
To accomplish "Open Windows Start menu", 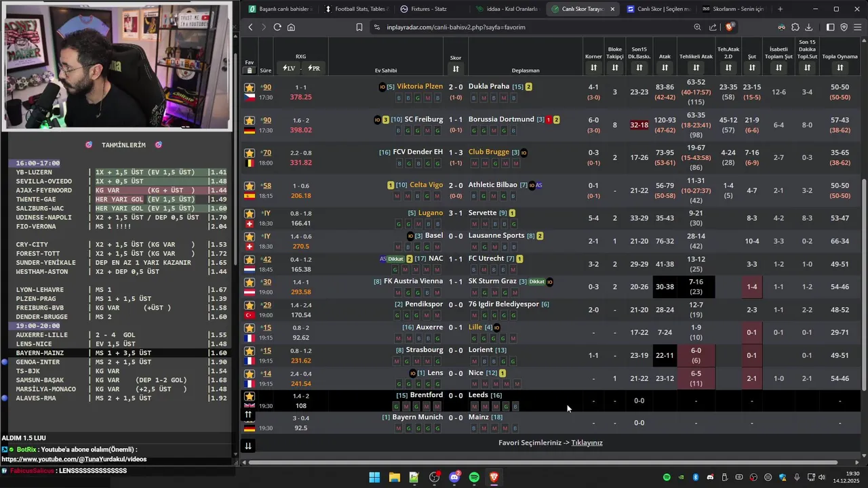I will tap(374, 478).
